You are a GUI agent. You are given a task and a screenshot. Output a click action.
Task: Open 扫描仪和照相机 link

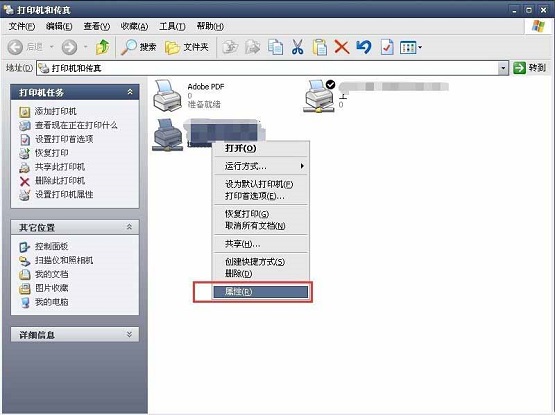(x=64, y=260)
